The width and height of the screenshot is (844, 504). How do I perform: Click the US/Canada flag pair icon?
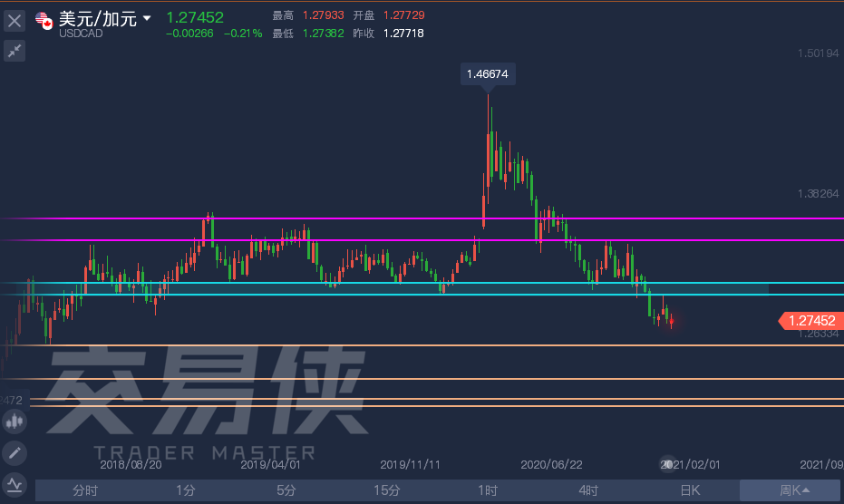[44, 19]
